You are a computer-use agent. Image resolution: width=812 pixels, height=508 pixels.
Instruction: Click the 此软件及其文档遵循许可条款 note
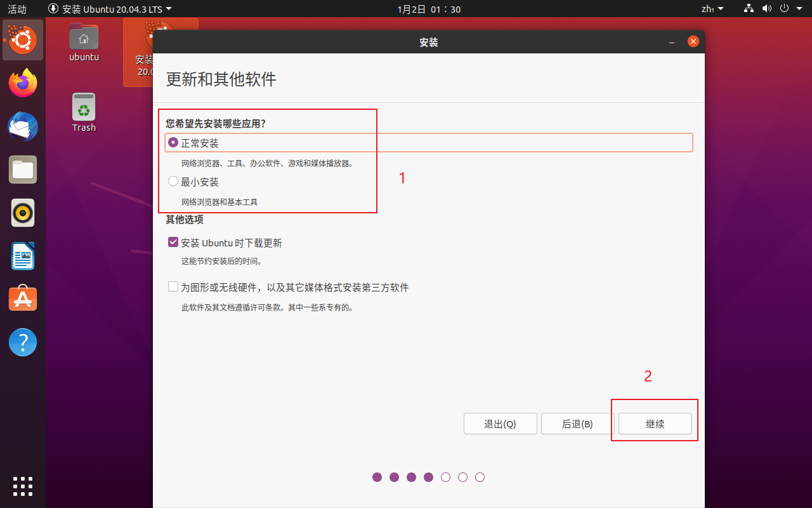click(267, 307)
